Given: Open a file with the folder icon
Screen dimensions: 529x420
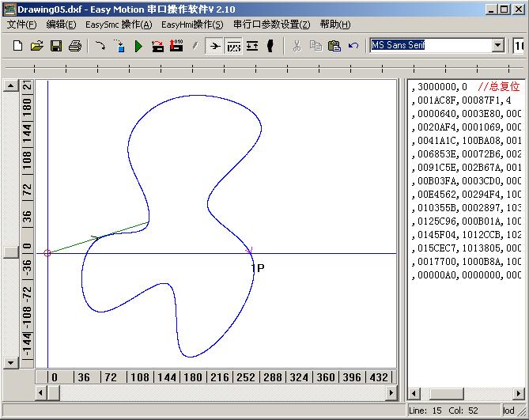Looking at the screenshot, I should 37,46.
